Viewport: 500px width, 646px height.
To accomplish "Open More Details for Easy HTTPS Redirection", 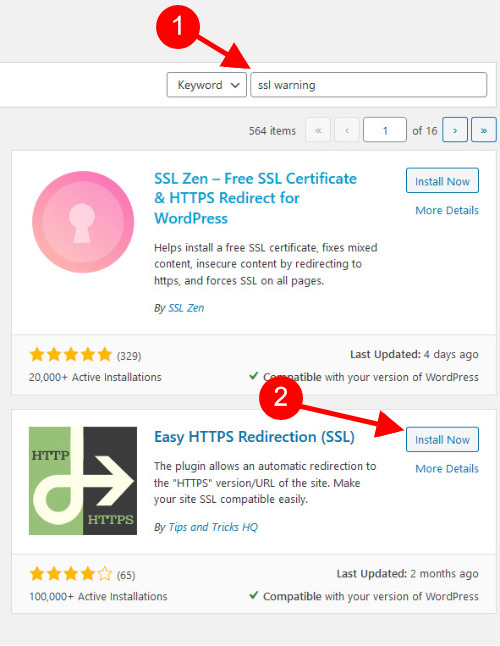I will click(447, 468).
